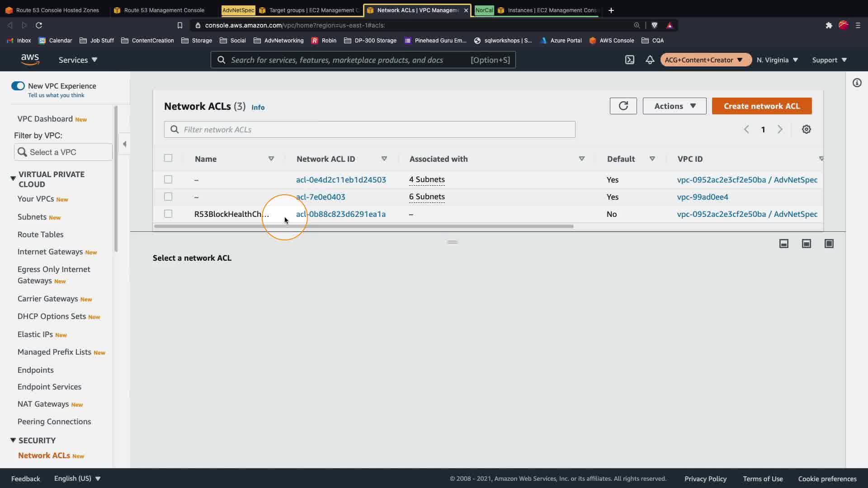Select all network ACLs header checkbox
This screenshot has height=488, width=868.
(168, 158)
